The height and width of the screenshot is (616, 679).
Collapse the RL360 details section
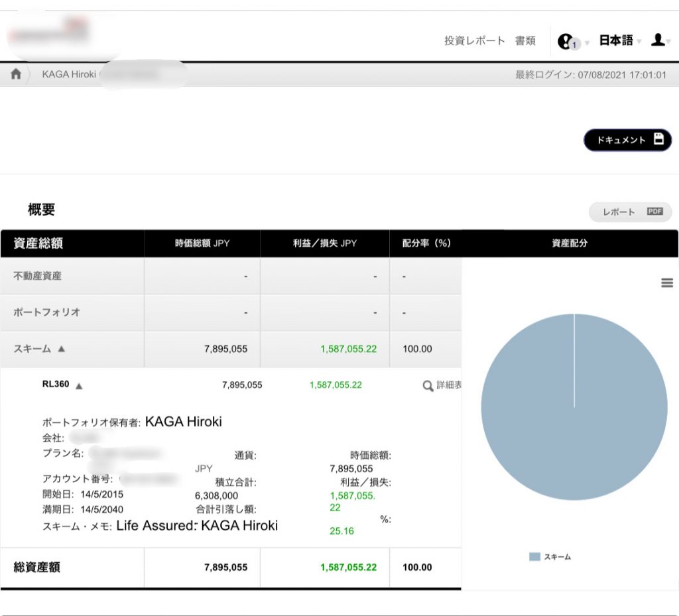pyautogui.click(x=78, y=385)
